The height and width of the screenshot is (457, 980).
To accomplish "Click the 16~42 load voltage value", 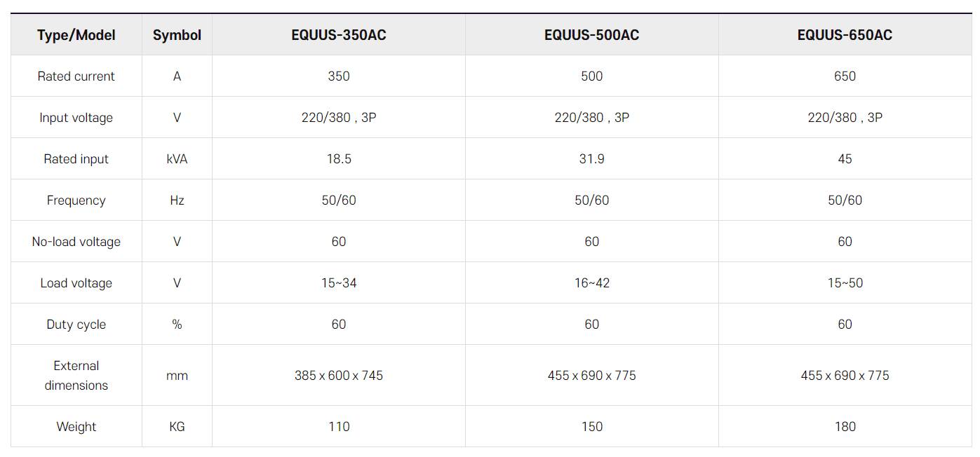I will (592, 283).
